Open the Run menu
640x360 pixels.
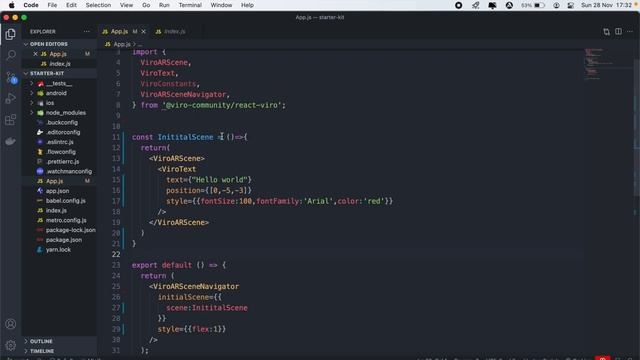click(x=164, y=5)
